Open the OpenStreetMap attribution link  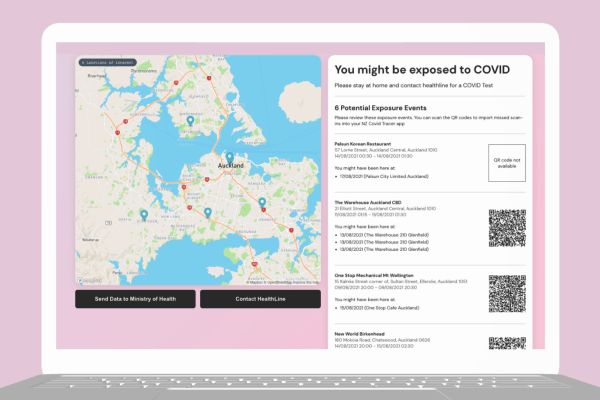tap(278, 282)
